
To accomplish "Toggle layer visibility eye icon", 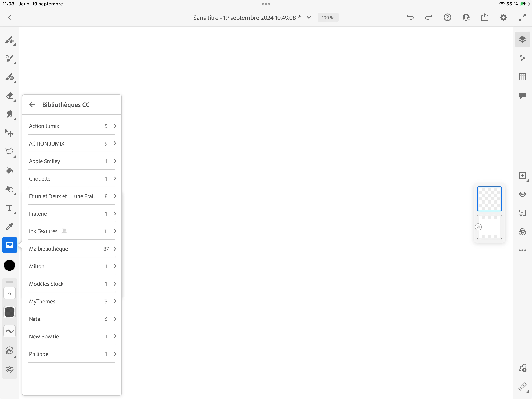I will point(522,194).
